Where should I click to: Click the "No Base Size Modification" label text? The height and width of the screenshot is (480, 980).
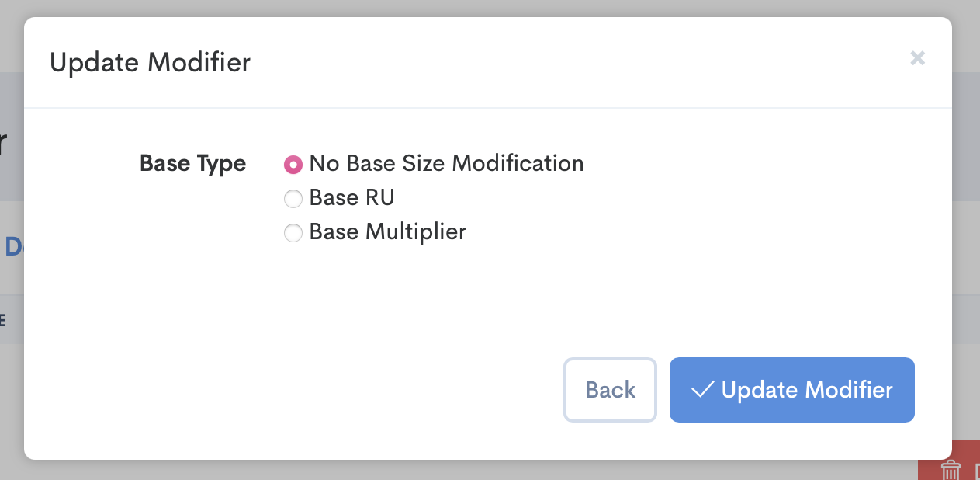tap(446, 164)
